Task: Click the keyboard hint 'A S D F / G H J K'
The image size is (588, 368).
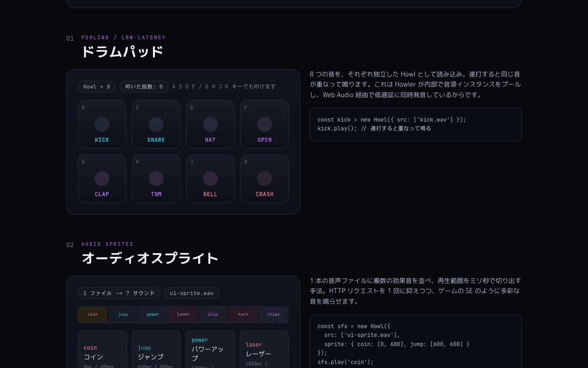Action: 224,87
